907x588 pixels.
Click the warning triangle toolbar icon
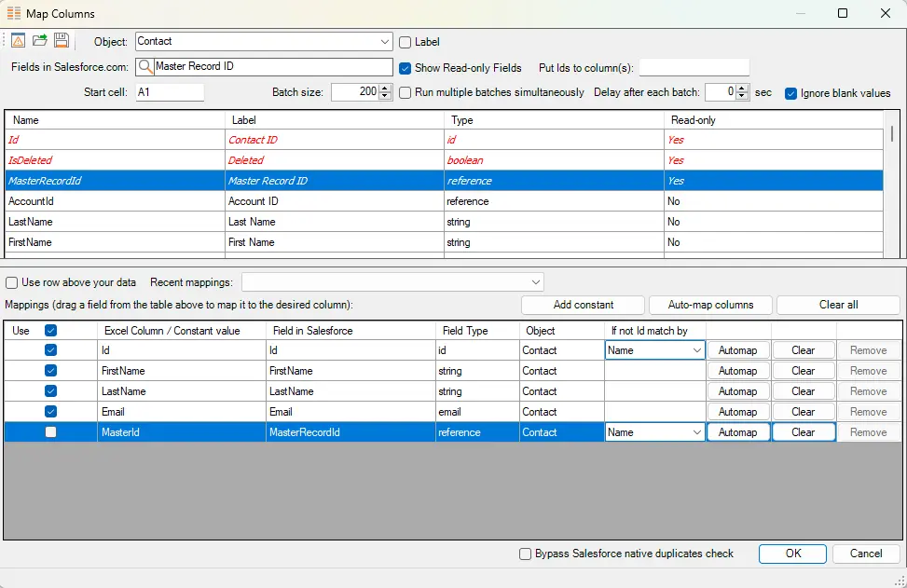(x=19, y=41)
